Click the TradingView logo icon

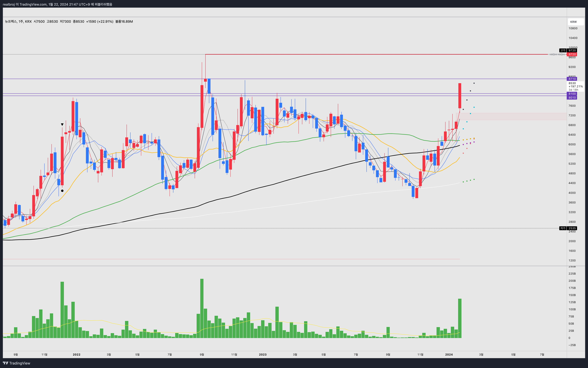5,363
